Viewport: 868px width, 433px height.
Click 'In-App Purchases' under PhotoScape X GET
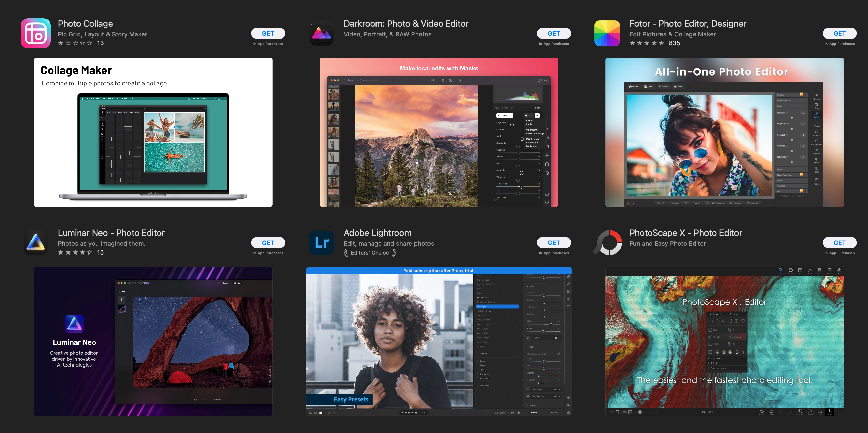click(840, 253)
